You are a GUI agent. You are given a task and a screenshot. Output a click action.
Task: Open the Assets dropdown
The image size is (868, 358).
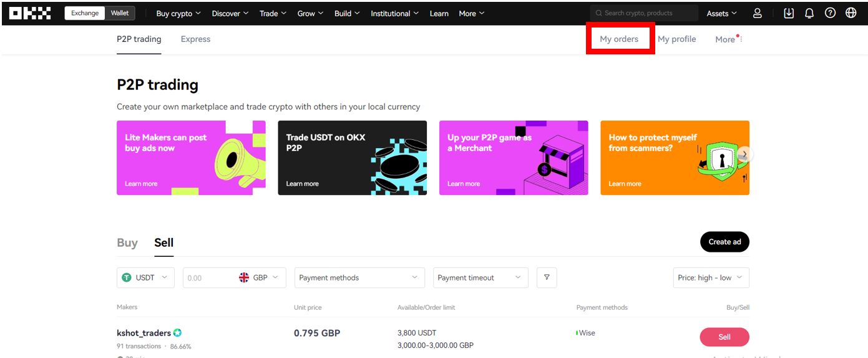tap(722, 13)
